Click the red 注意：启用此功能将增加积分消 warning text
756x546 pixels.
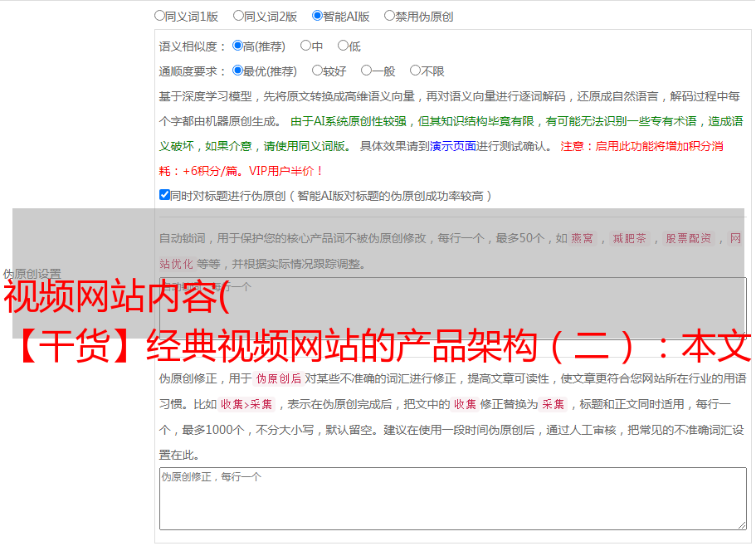[x=641, y=146]
